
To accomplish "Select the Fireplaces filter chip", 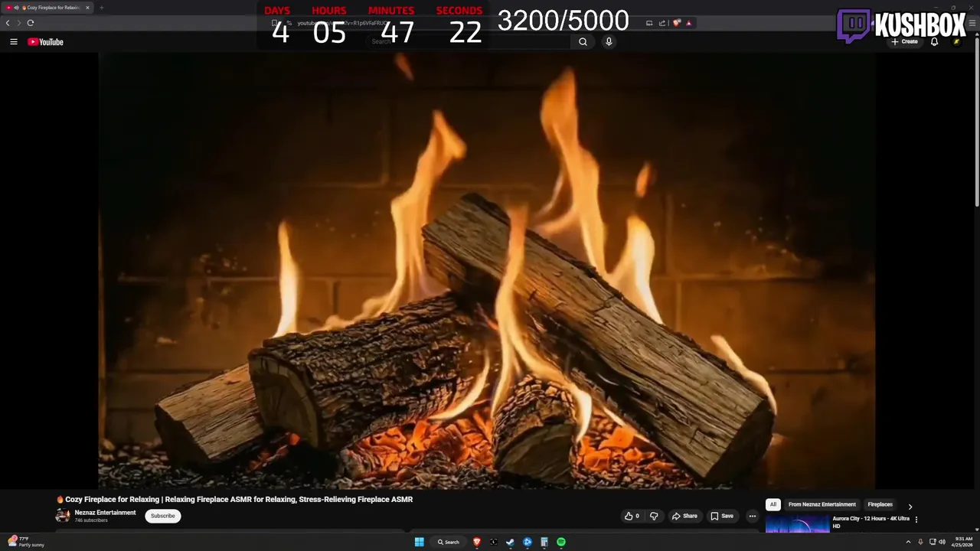I will tap(880, 505).
